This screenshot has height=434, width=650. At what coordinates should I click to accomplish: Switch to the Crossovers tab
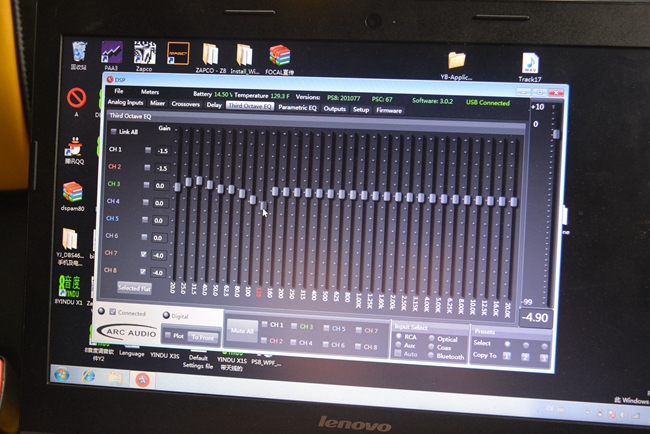point(185,104)
